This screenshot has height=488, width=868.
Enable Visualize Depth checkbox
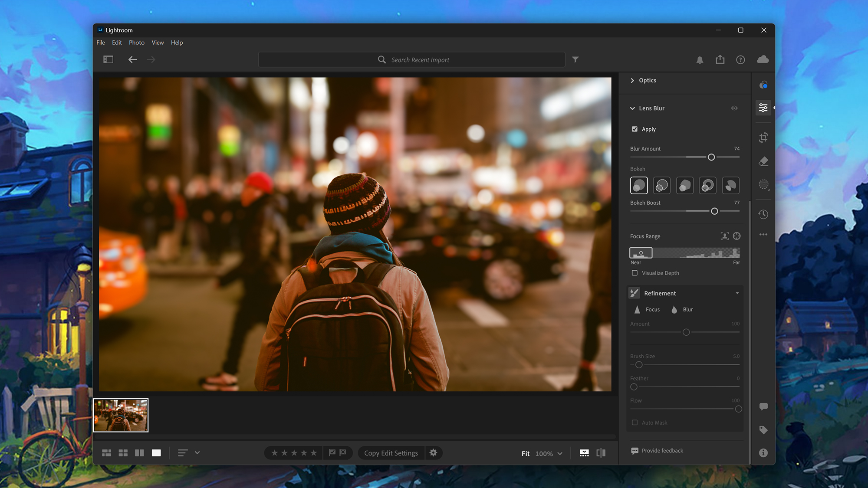635,273
